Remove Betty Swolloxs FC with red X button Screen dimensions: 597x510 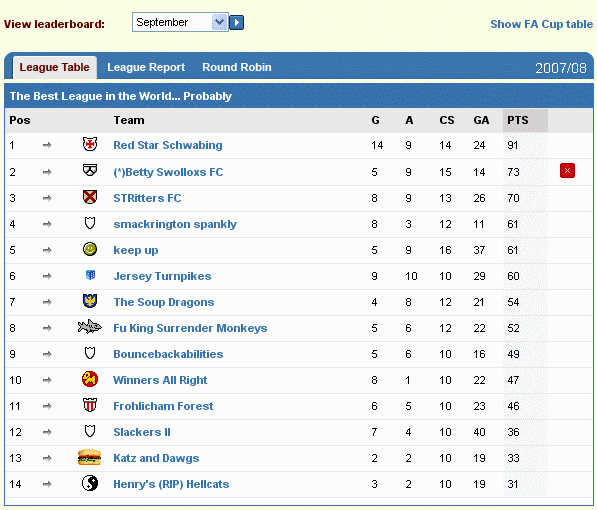(567, 171)
